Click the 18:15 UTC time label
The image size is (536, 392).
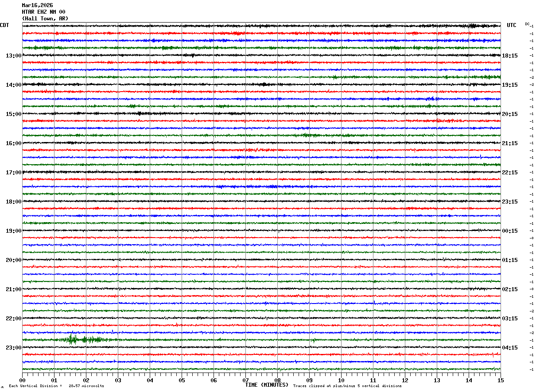[x=510, y=56]
